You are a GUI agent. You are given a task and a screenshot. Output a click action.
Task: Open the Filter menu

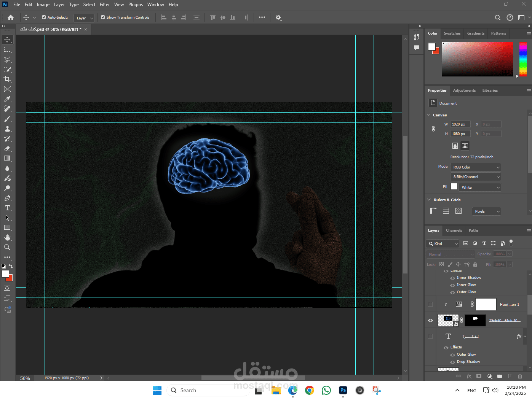coord(105,5)
